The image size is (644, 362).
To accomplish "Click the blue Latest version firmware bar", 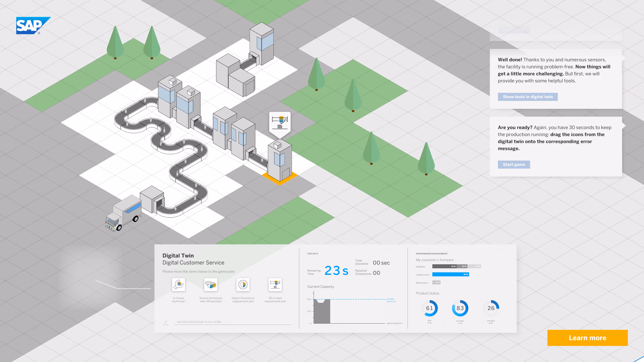I will pos(450,274).
